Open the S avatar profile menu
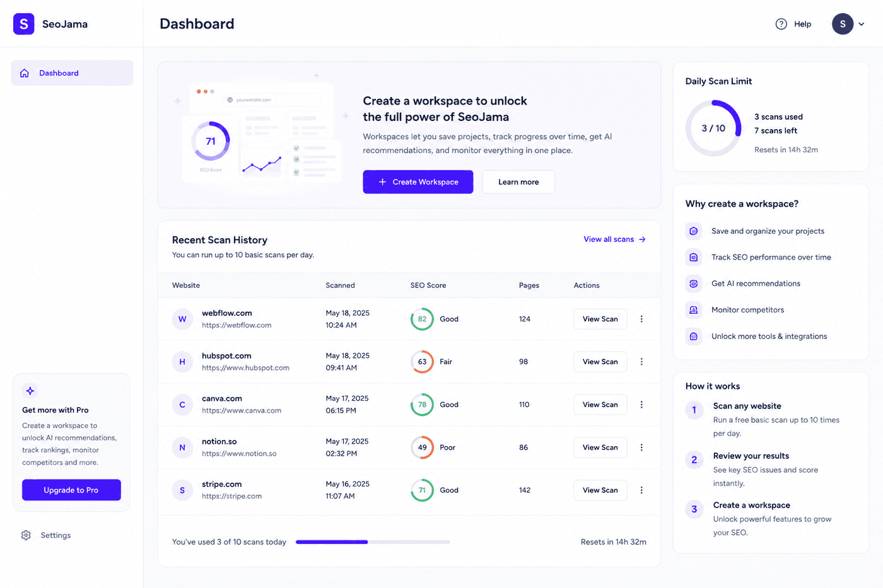Screen dimensions: 883x588 coord(843,24)
